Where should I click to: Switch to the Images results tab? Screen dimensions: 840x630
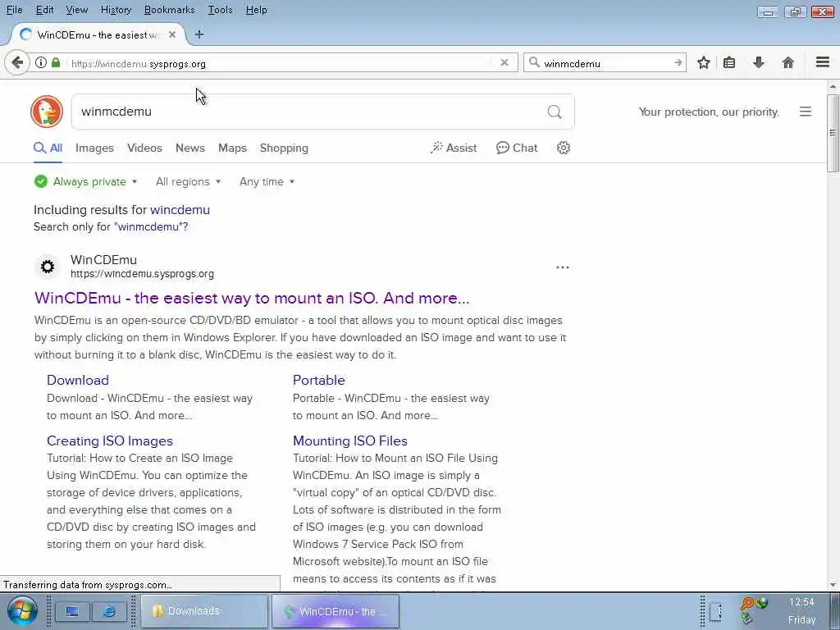94,148
